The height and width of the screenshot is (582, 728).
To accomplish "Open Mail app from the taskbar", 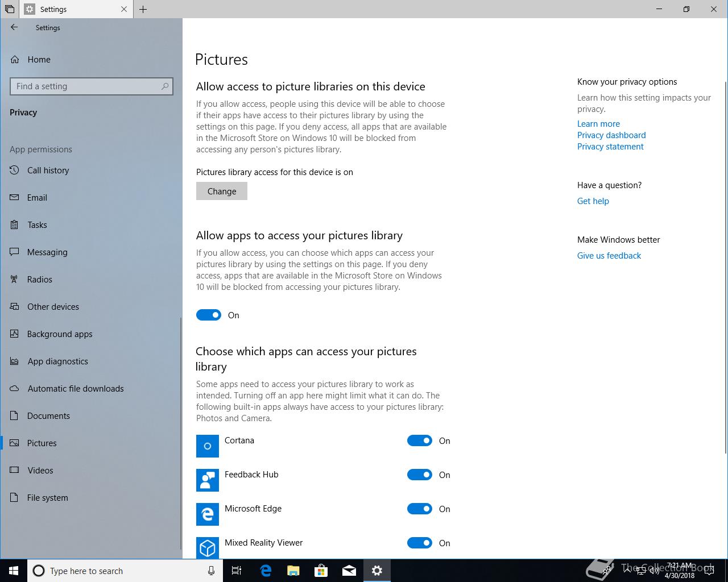I will click(349, 571).
